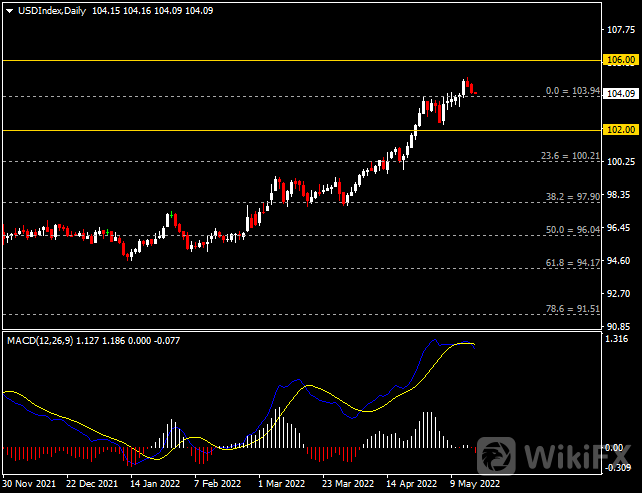Click the 30 Nov 2021 date marker

[x=30, y=482]
